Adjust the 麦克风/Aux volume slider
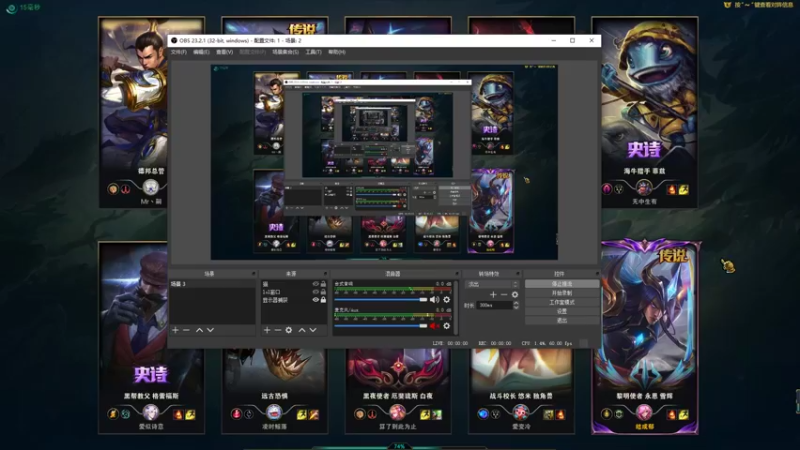Image resolution: width=800 pixels, height=450 pixels. click(381, 326)
